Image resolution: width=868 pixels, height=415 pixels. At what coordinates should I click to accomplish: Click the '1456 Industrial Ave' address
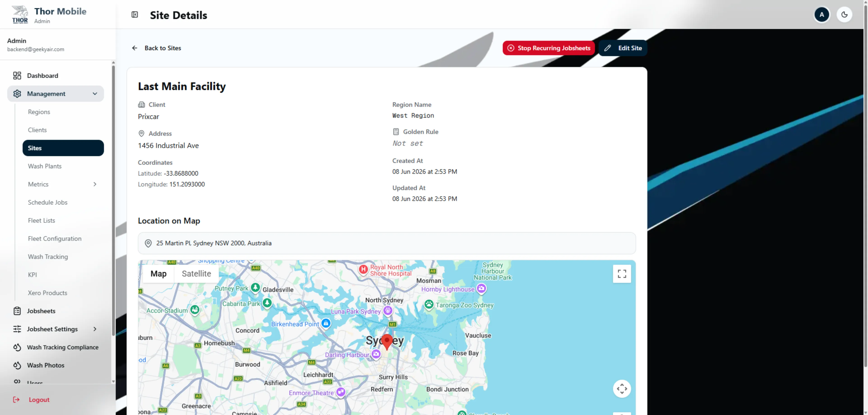168,145
